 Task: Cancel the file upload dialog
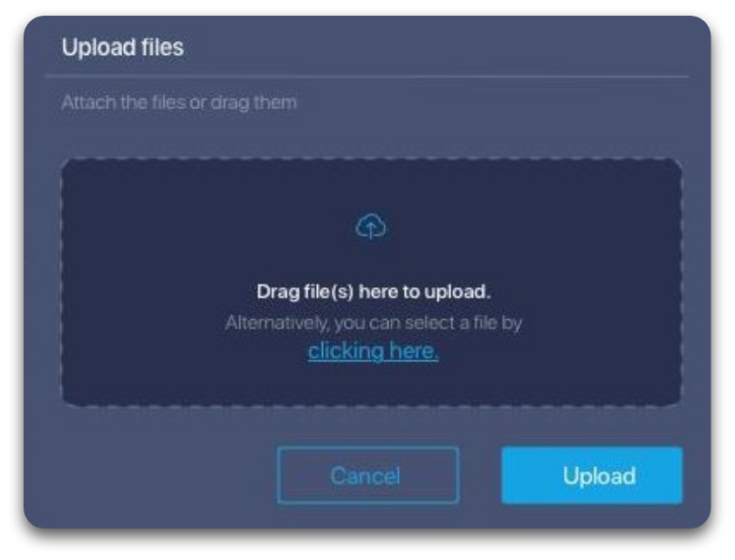[367, 475]
